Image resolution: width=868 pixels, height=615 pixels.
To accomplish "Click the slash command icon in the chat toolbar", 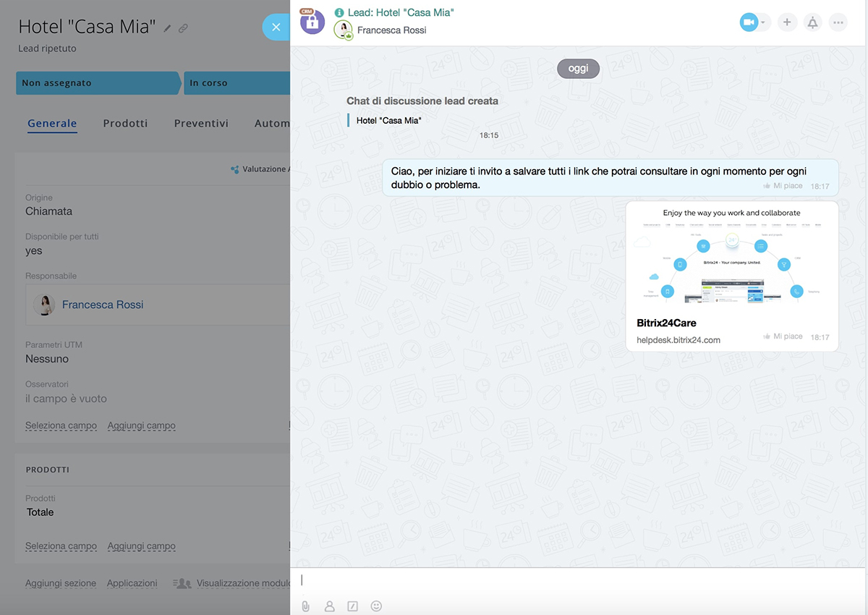I will [x=353, y=606].
